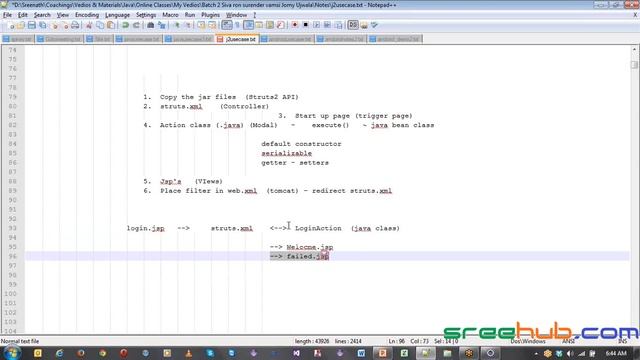This screenshot has width=640, height=360.
Task: Open the Function List panel icon
Action: pos(280,25)
